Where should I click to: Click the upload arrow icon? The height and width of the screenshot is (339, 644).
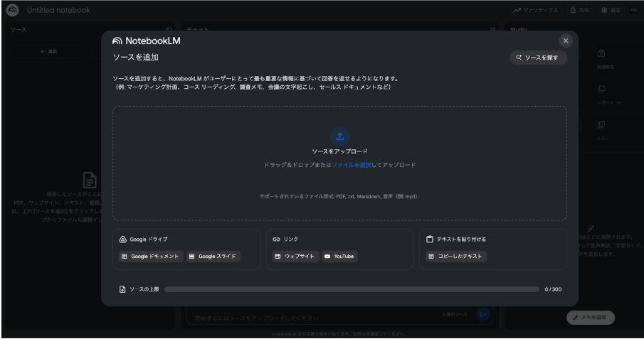pyautogui.click(x=339, y=136)
